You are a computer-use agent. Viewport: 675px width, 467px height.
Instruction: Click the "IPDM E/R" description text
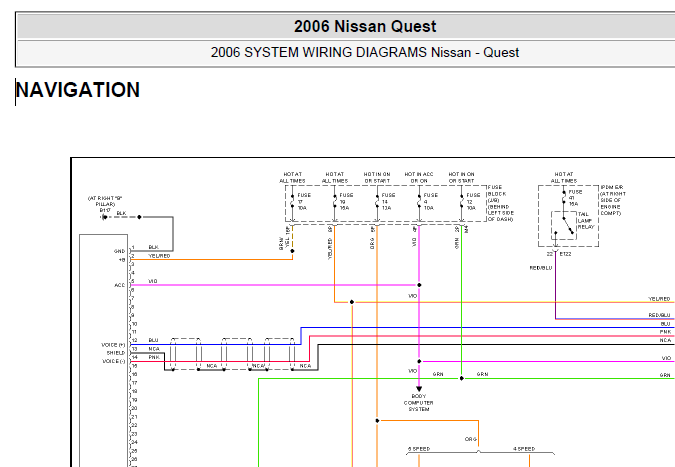(x=613, y=200)
